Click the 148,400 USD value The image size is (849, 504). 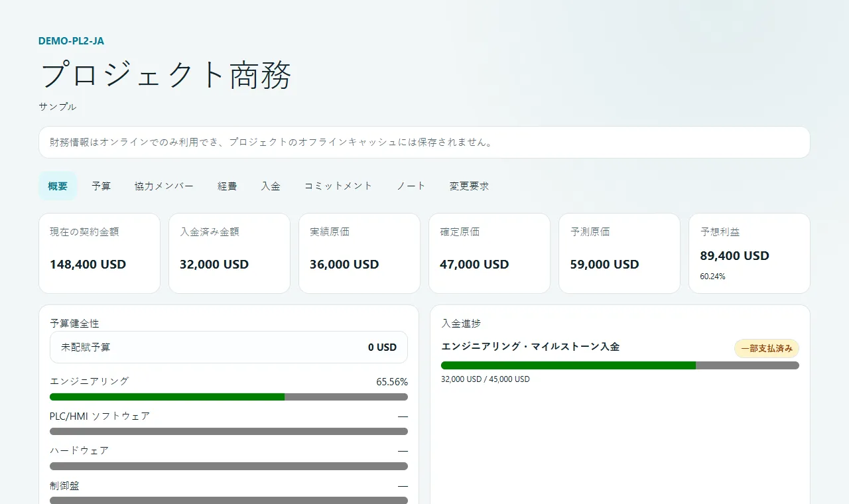point(88,265)
